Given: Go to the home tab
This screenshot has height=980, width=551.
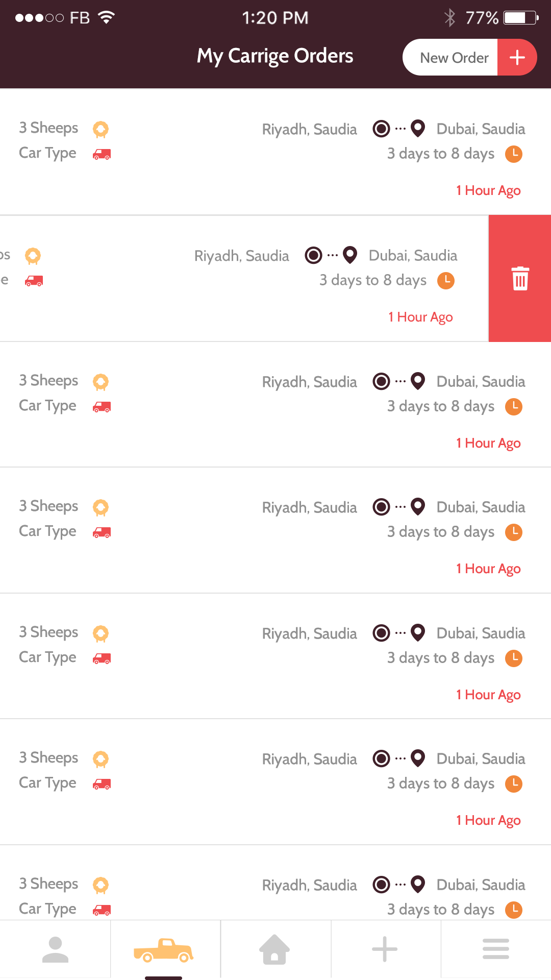Looking at the screenshot, I should [274, 949].
